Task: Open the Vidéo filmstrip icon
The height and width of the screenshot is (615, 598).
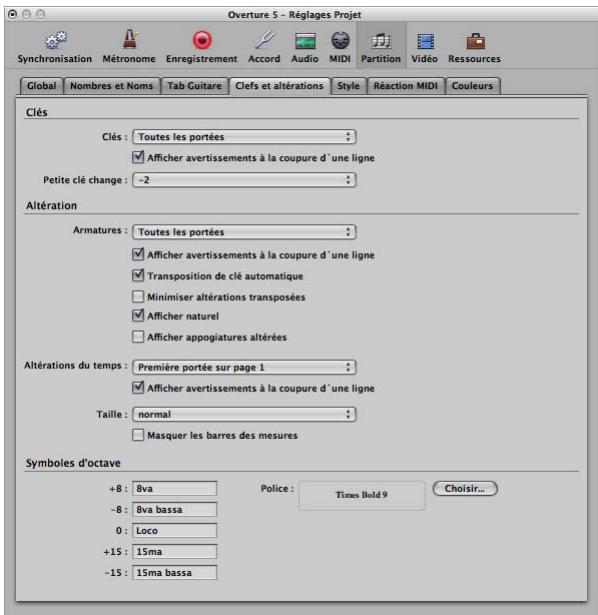Action: click(x=425, y=41)
